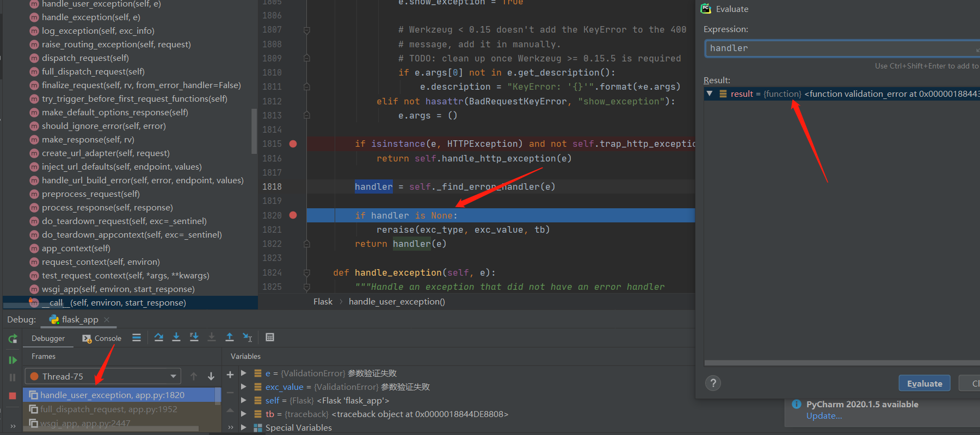Fold the comment block at line 1807
Screen dimensions: 980x435
[307, 30]
